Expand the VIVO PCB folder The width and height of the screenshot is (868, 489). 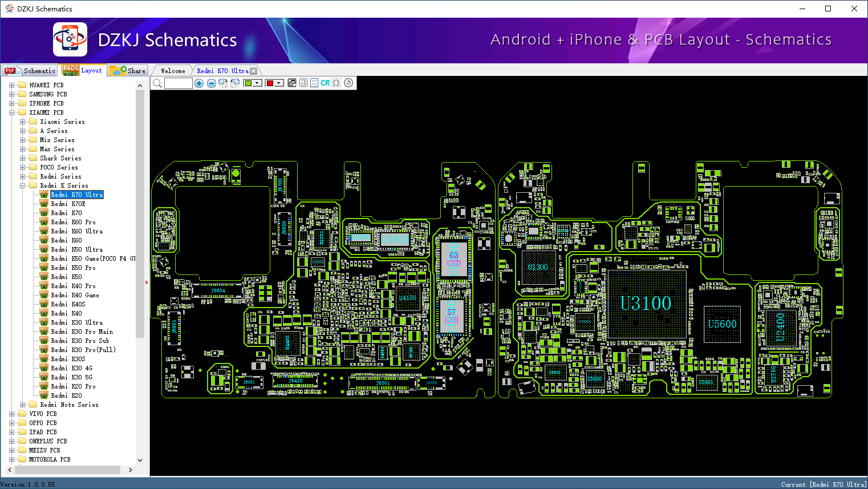pos(11,414)
